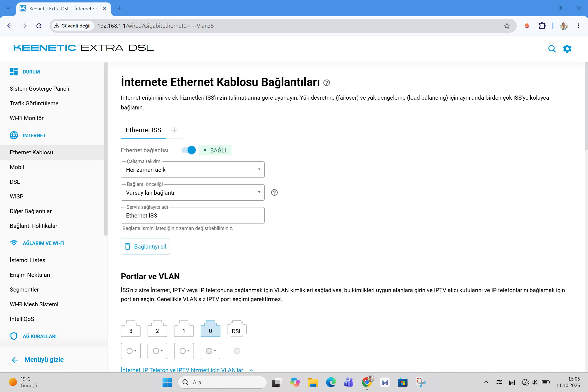
Task: Select the DSL port icon
Action: 237,329
